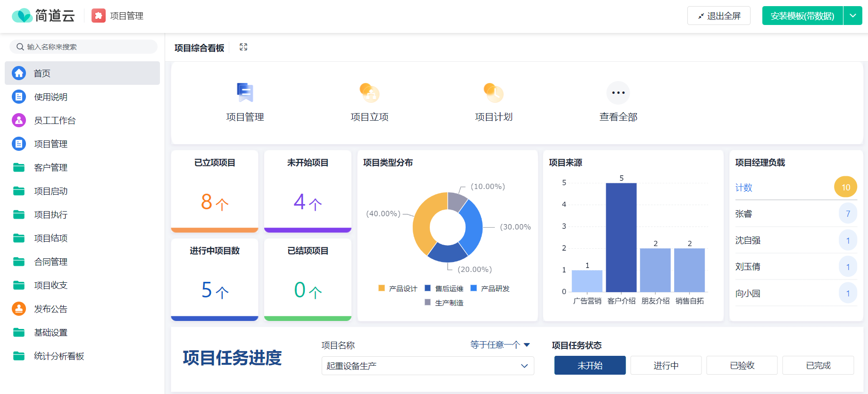
Task: Click the 已立项项目 count card
Action: pyautogui.click(x=215, y=191)
